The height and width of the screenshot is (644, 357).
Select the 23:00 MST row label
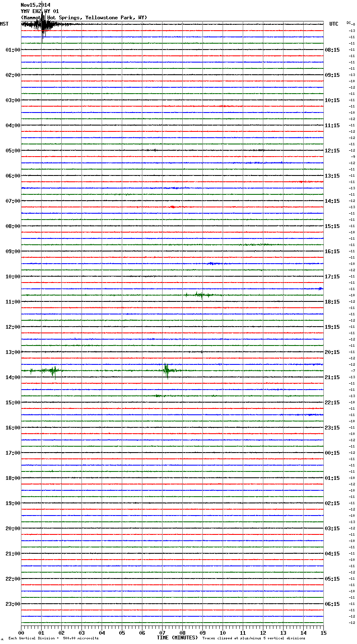tap(13, 604)
